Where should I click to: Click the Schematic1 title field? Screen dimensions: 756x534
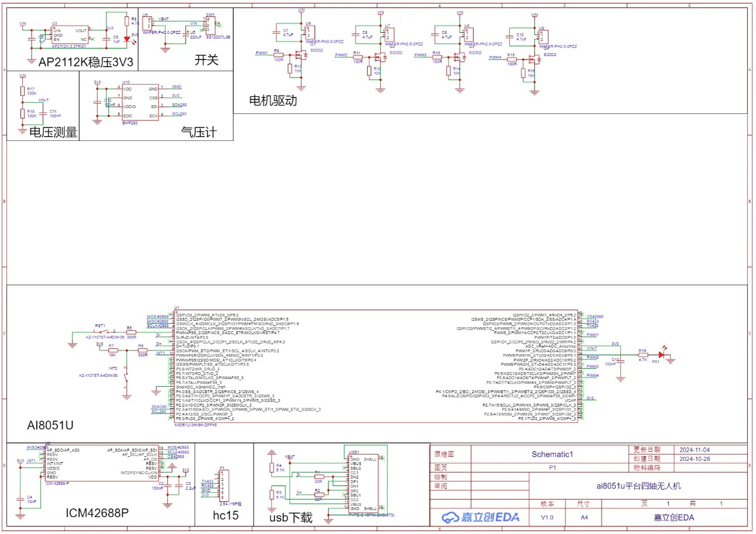tap(552, 454)
